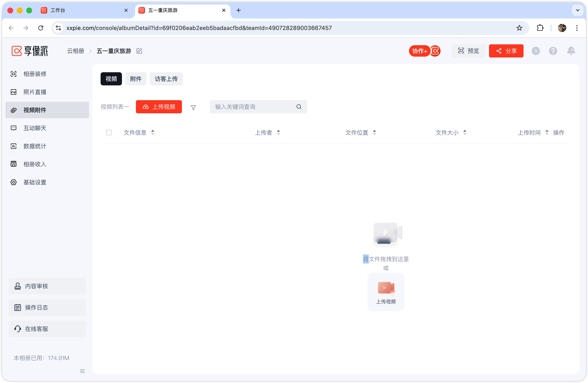This screenshot has height=383, width=588.
Task: Select 视频附件 sidebar item
Action: coord(47,110)
